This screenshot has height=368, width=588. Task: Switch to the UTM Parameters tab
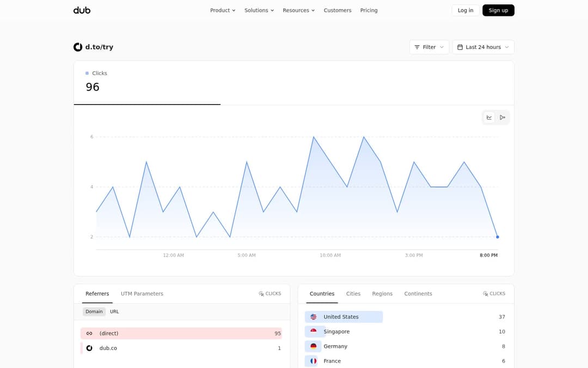[142, 294]
